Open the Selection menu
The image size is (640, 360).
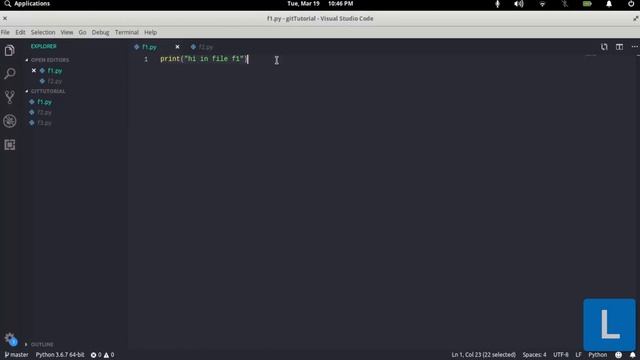[x=43, y=32]
